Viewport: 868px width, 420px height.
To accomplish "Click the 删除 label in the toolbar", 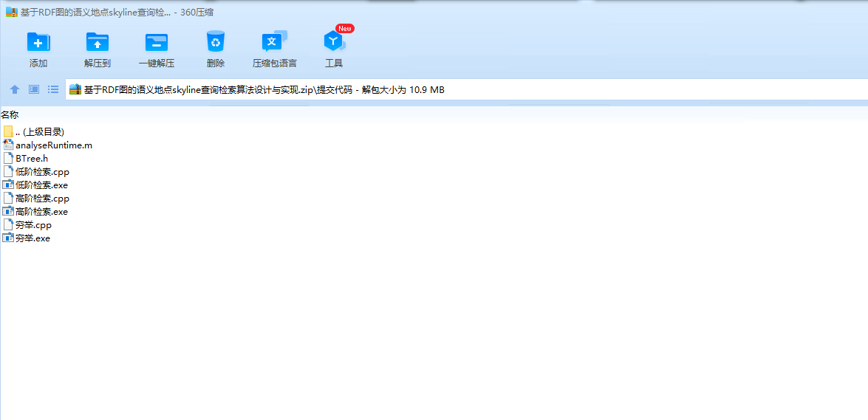I will (x=216, y=63).
